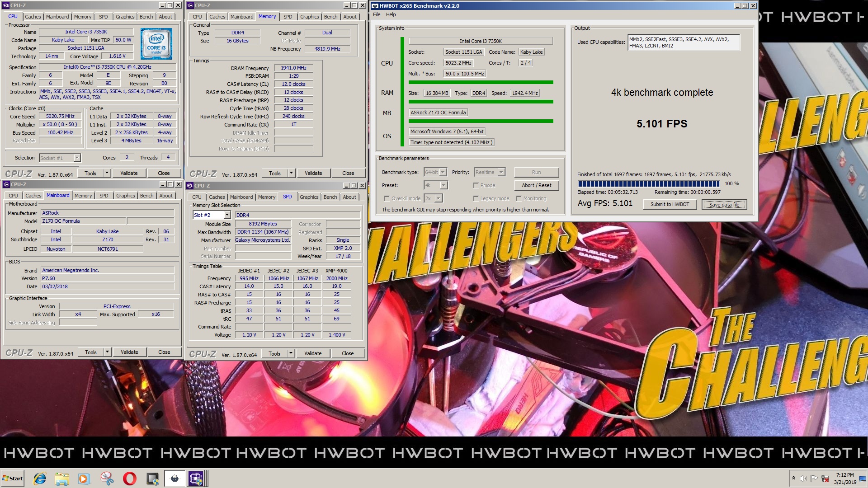Click the BIOS Version P7.60 field
The width and height of the screenshot is (868, 488).
[107, 278]
